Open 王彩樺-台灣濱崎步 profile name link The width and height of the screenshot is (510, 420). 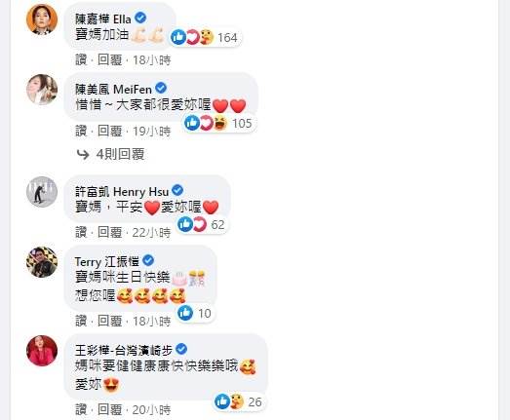[124, 350]
